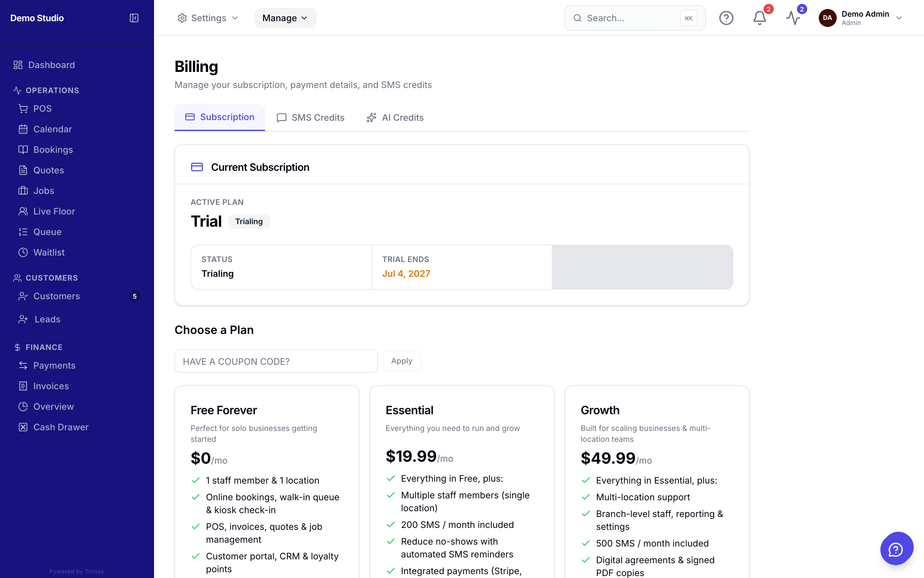Click the Customers count badge 5
The width and height of the screenshot is (924, 578).
[134, 296]
